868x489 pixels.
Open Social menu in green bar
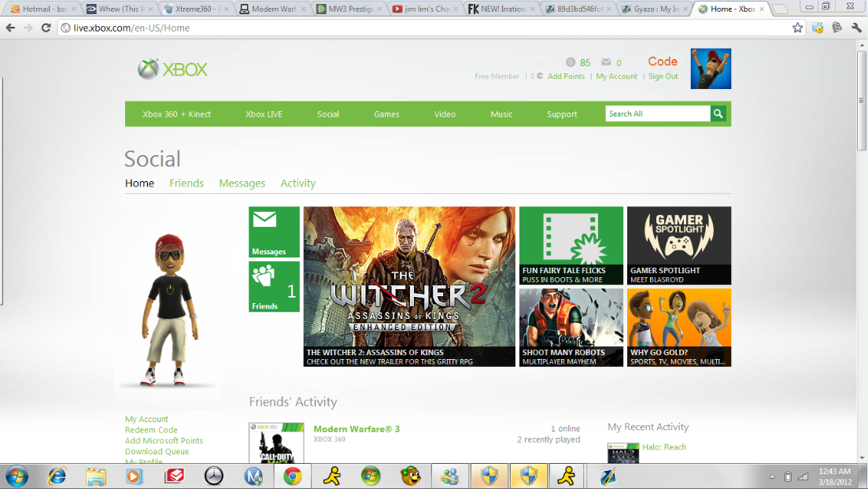coord(327,114)
